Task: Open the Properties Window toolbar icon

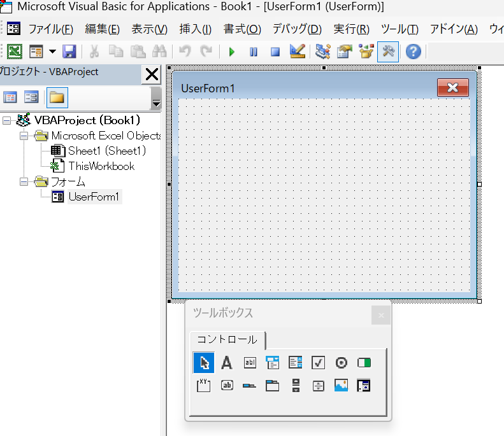Action: point(345,52)
